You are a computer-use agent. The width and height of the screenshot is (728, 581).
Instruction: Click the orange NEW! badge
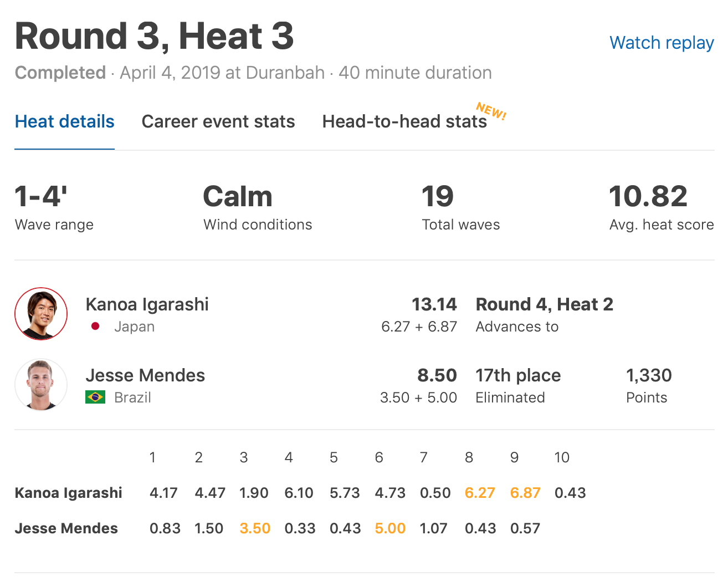point(491,111)
